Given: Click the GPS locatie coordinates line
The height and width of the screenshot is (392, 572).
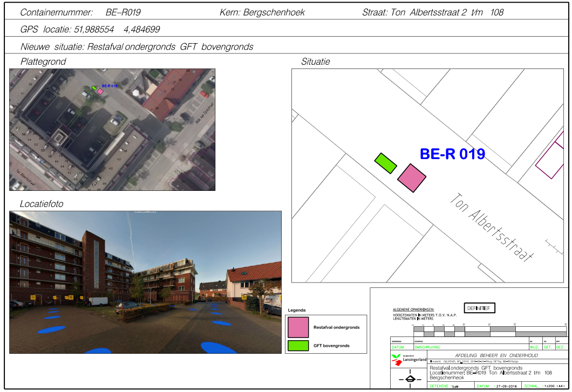Looking at the screenshot, I should (x=90, y=30).
